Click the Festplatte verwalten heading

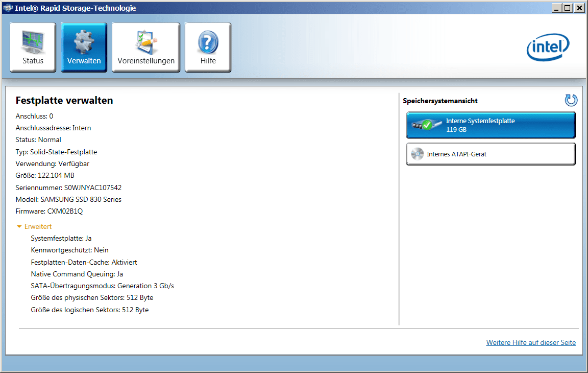pyautogui.click(x=64, y=101)
